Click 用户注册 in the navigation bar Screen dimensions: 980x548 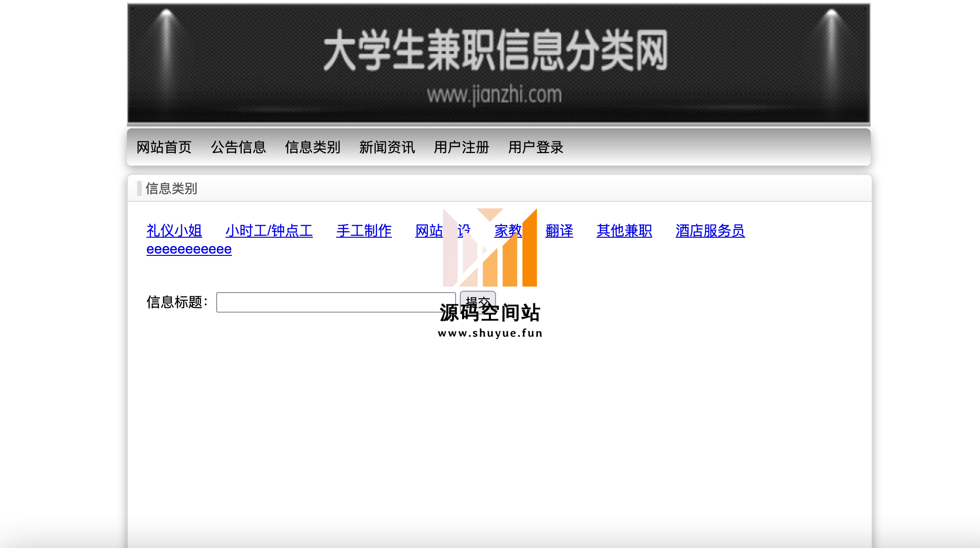click(x=462, y=147)
